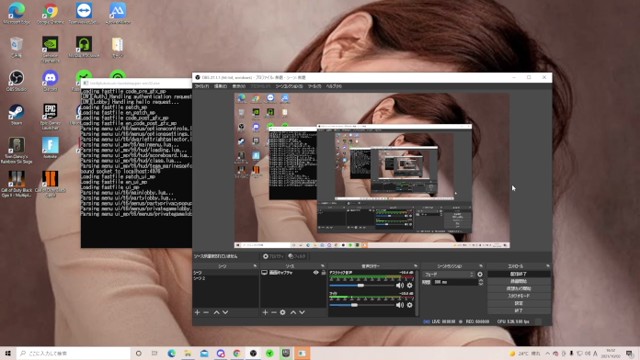Open the 編集 menu in OBS

220,87
